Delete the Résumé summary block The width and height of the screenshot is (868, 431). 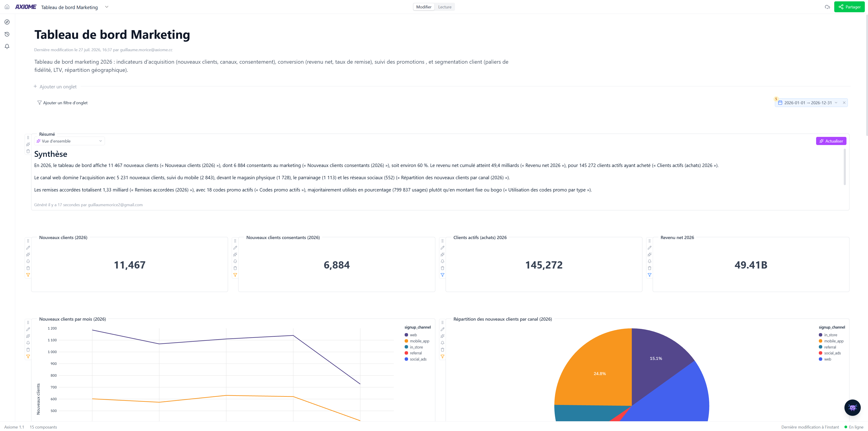click(28, 151)
